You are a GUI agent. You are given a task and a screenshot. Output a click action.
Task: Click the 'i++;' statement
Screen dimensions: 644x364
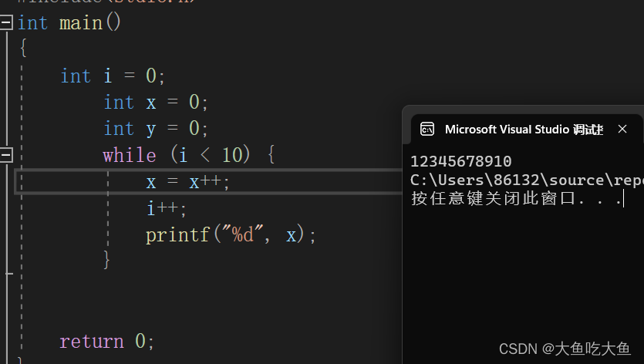(x=167, y=208)
